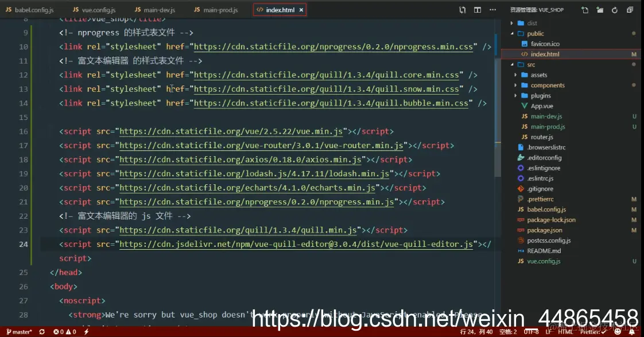Place cursor on the </head> closing tag
Image resolution: width=644 pixels, height=337 pixels.
click(x=65, y=273)
